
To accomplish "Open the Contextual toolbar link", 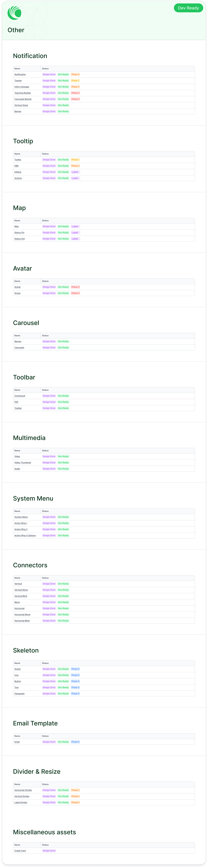I will click(20, 396).
